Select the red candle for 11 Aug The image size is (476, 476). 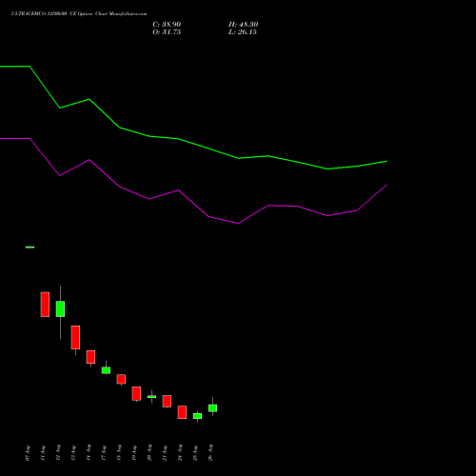[x=45, y=305]
